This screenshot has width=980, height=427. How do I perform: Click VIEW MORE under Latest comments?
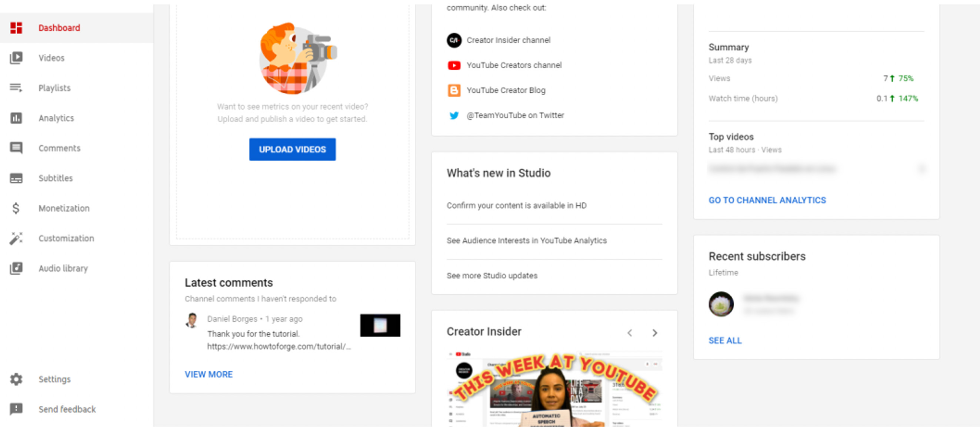pos(209,374)
